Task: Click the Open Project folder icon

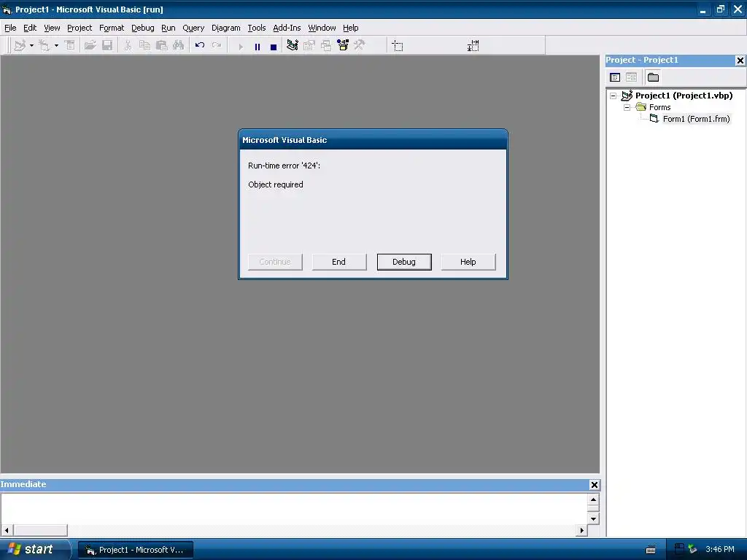Action: [x=90, y=46]
